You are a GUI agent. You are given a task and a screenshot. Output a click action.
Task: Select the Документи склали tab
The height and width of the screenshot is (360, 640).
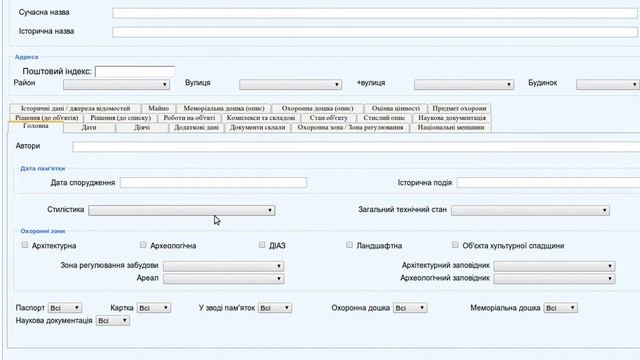pyautogui.click(x=257, y=127)
